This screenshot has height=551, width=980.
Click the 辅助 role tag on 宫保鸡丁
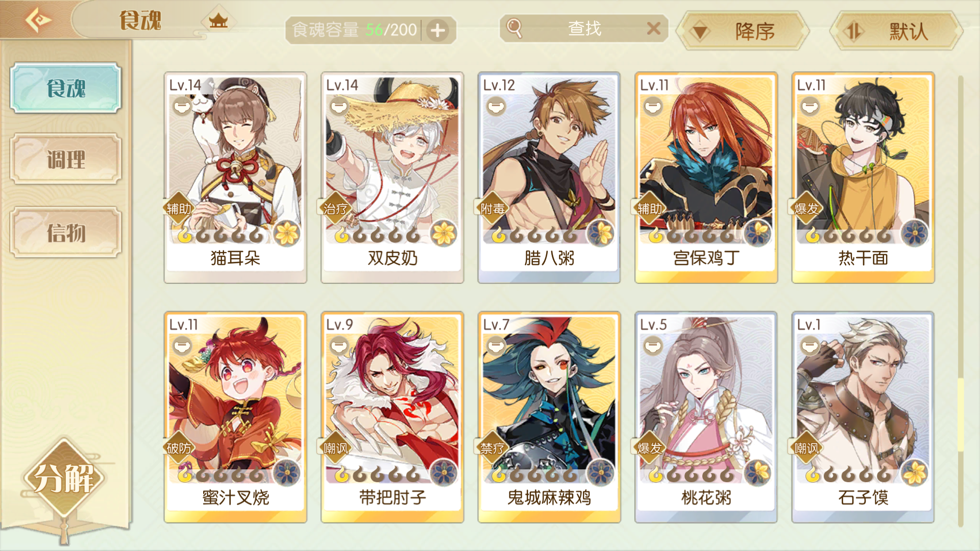point(650,208)
